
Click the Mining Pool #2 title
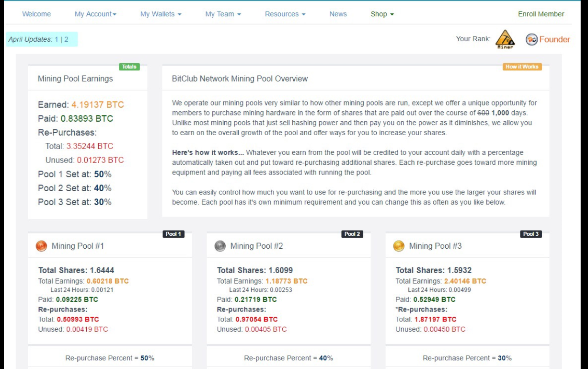coord(256,246)
